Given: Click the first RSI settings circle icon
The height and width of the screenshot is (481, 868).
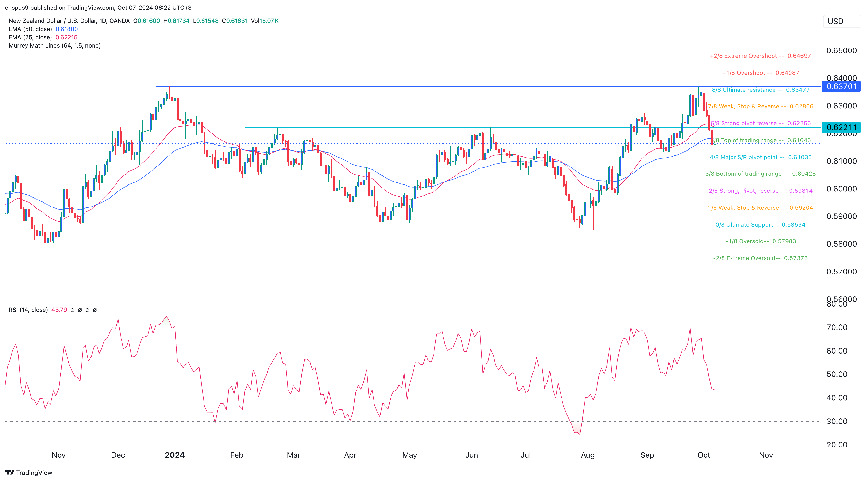Looking at the screenshot, I should (x=72, y=310).
